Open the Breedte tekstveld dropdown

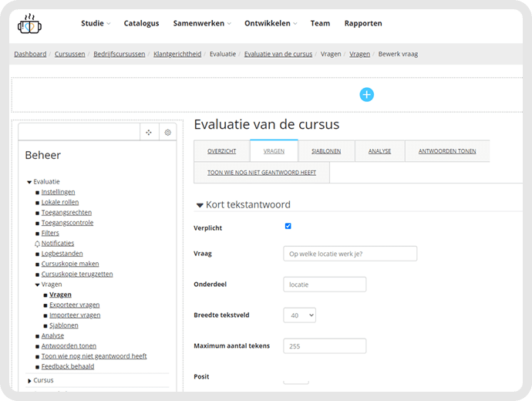(x=300, y=315)
